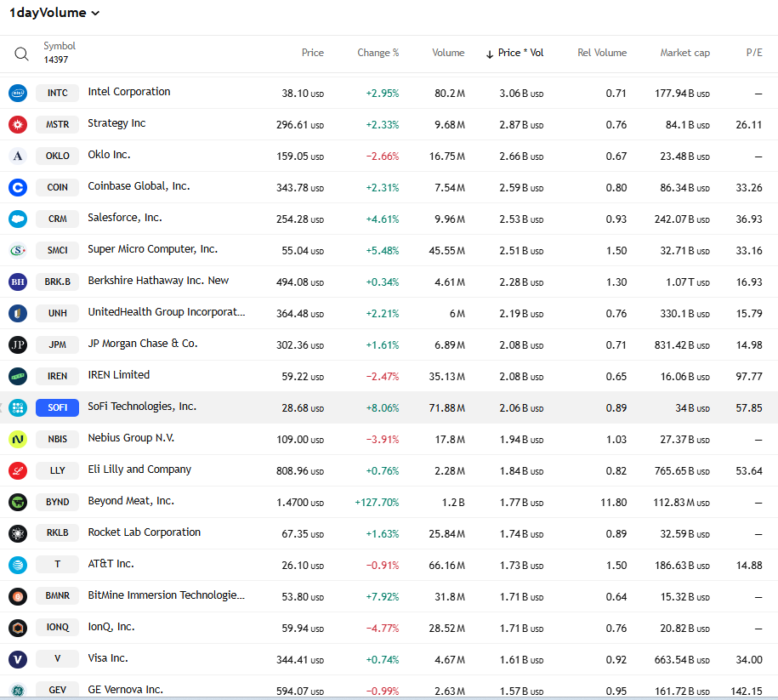The width and height of the screenshot is (778, 700).
Task: Sort by the Price column header
Action: point(313,53)
